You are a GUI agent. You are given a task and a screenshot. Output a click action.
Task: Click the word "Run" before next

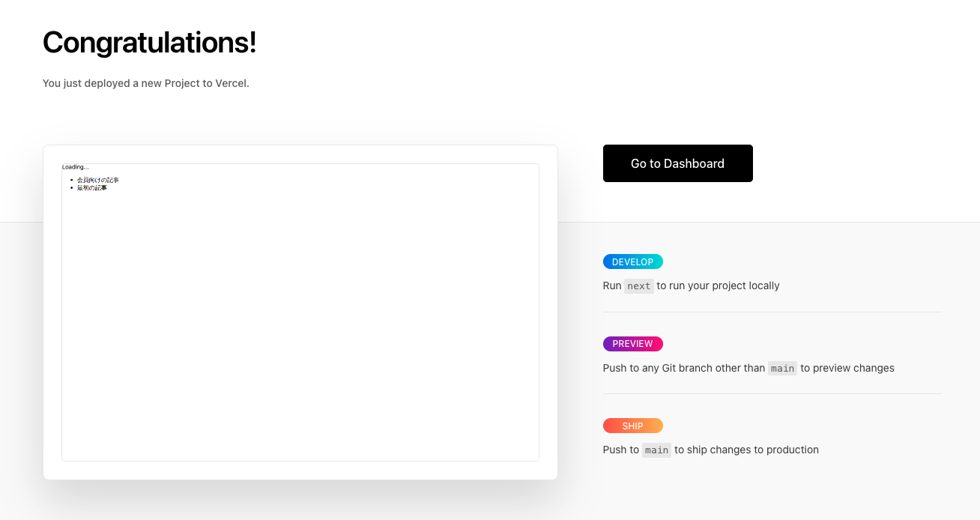(x=612, y=285)
